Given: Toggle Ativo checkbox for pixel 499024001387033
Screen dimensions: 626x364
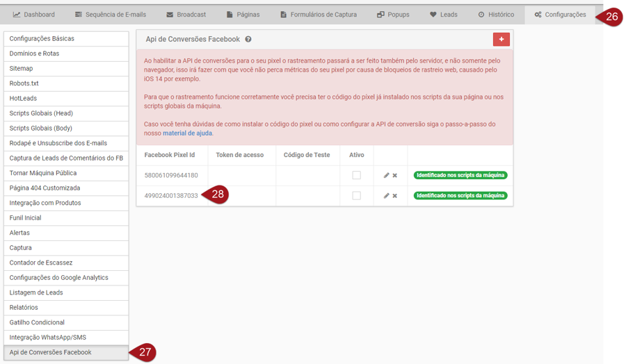Looking at the screenshot, I should tap(356, 196).
